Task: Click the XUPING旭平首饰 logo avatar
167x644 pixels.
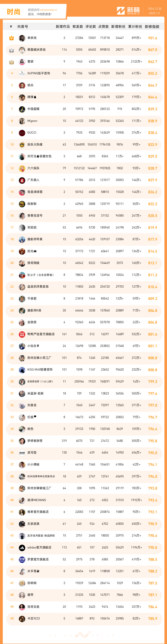Action: click(22, 73)
